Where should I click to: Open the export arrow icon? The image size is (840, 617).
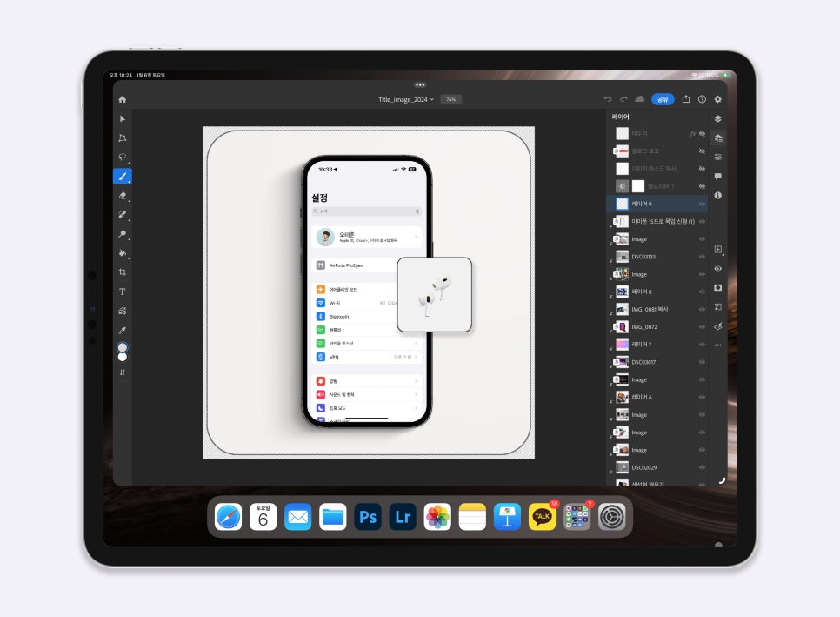[686, 99]
